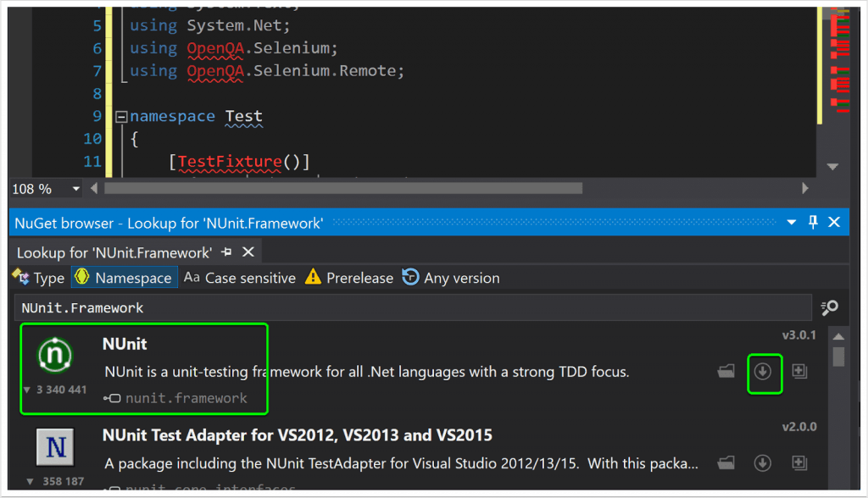
Task: Click OpenQA in using OpenQA.Selenium.Remote; line
Action: tap(215, 71)
